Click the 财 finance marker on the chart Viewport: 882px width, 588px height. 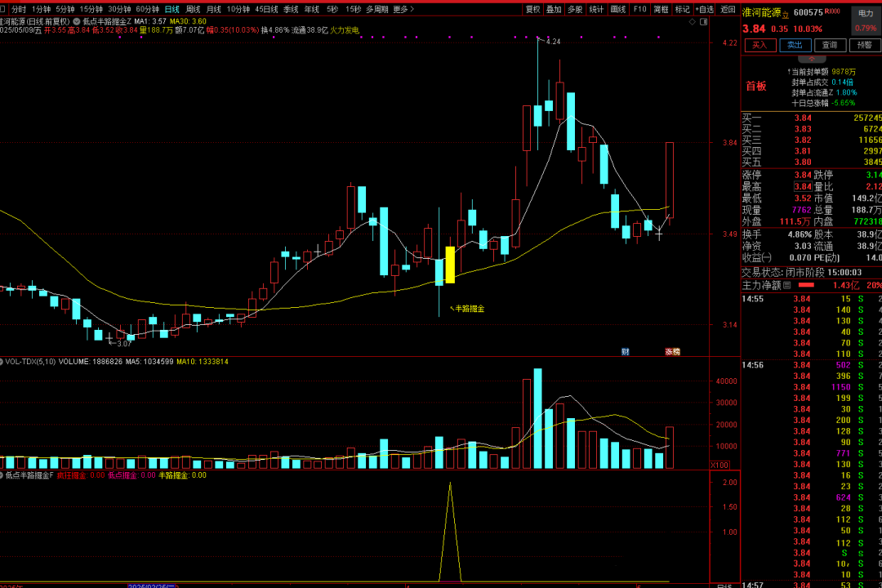(625, 352)
